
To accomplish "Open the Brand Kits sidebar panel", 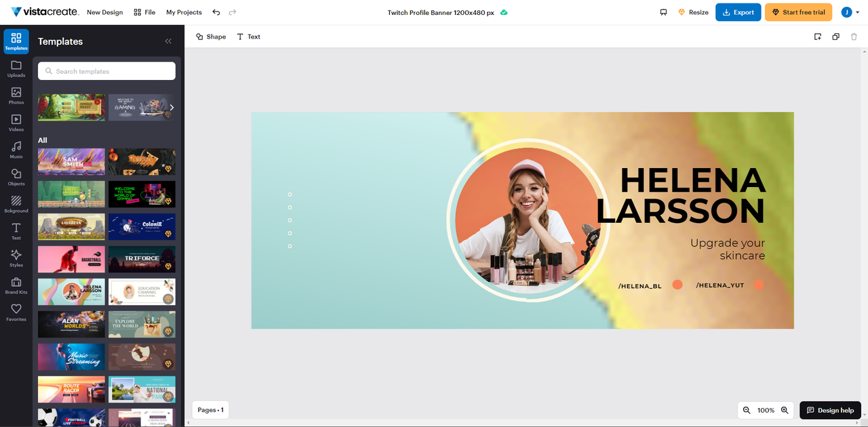I will (x=16, y=285).
